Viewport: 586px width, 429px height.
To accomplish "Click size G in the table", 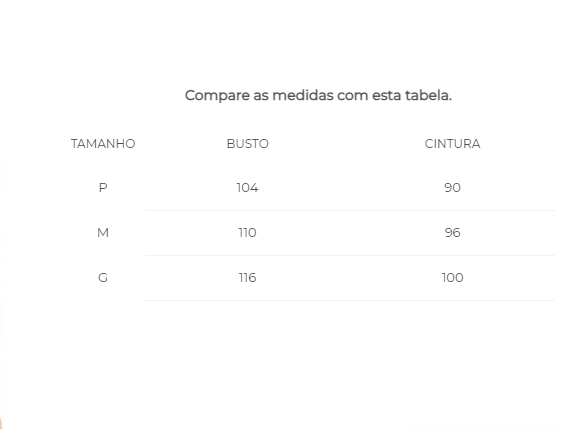I will (103, 278).
